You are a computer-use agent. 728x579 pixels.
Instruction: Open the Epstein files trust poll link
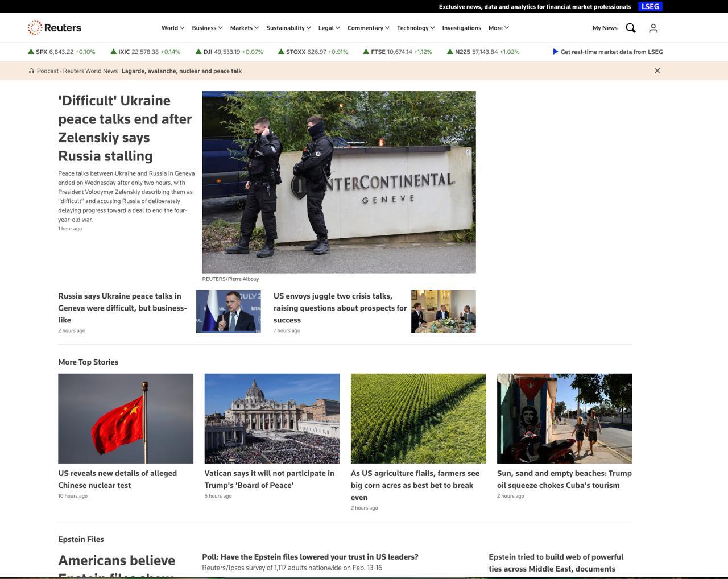[310, 557]
